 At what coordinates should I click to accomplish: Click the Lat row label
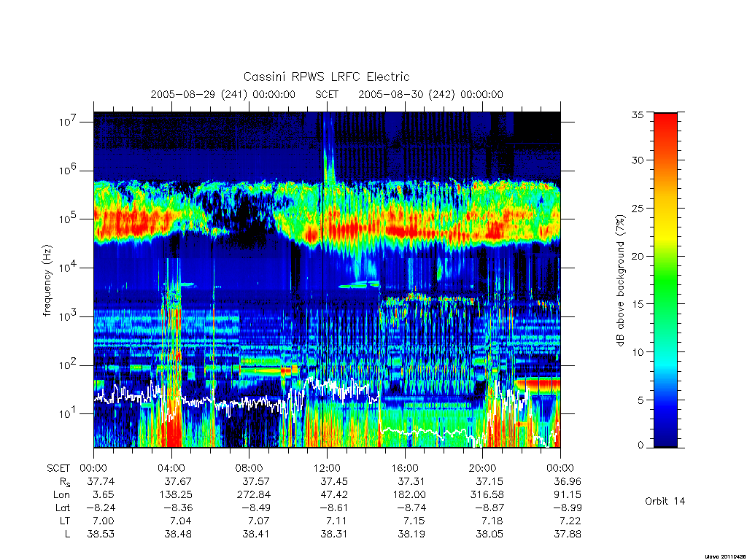tap(63, 507)
